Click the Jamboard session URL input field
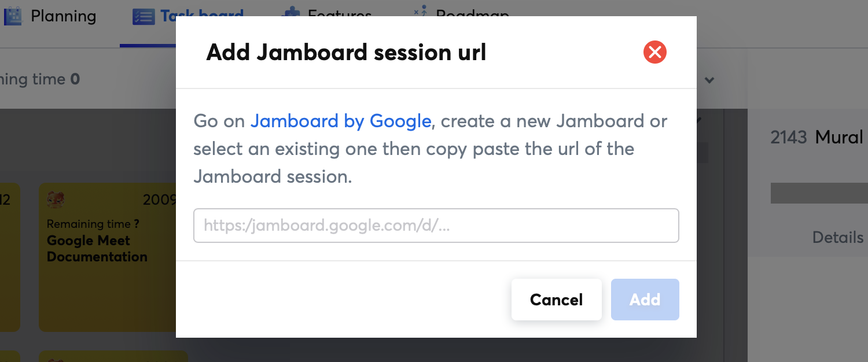Screen dimensions: 868x362 point(436,226)
